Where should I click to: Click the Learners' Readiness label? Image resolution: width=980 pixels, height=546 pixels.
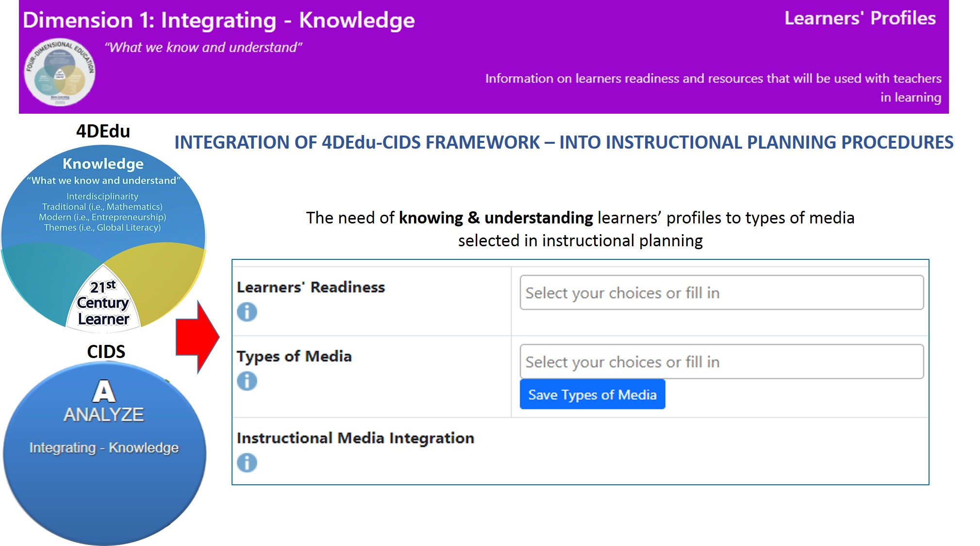tap(311, 287)
